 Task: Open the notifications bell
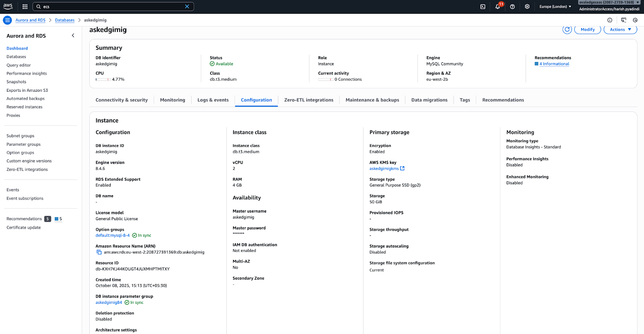pos(497,6)
